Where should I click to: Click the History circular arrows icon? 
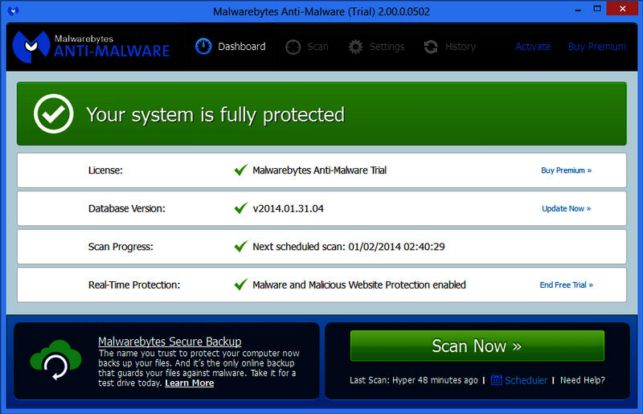click(431, 47)
